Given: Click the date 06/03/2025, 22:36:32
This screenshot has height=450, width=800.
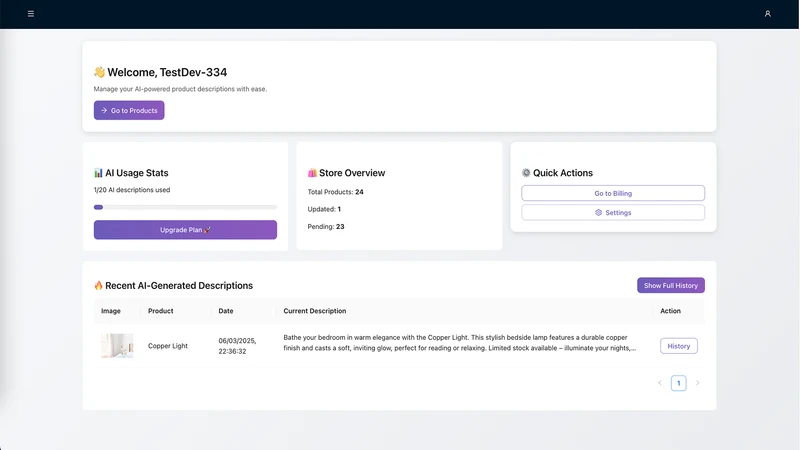Looking at the screenshot, I should tap(237, 346).
